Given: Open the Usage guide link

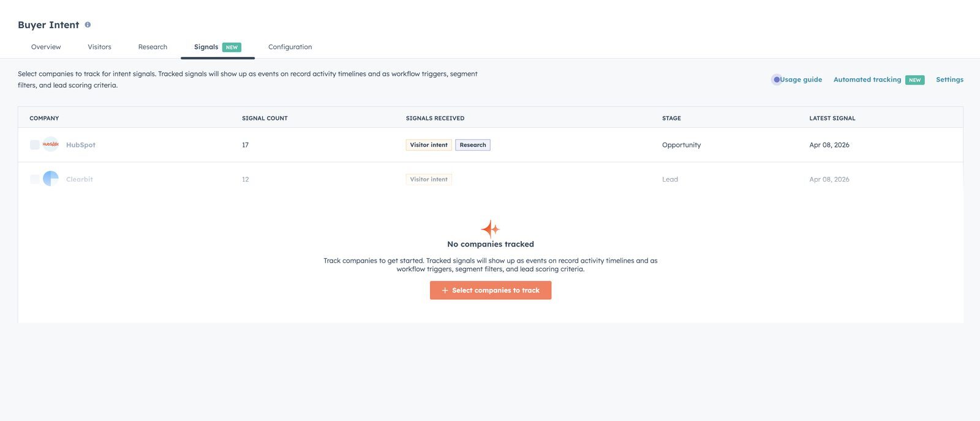Looking at the screenshot, I should point(801,80).
